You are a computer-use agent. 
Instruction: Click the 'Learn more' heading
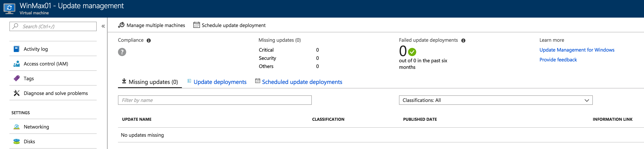(x=551, y=40)
